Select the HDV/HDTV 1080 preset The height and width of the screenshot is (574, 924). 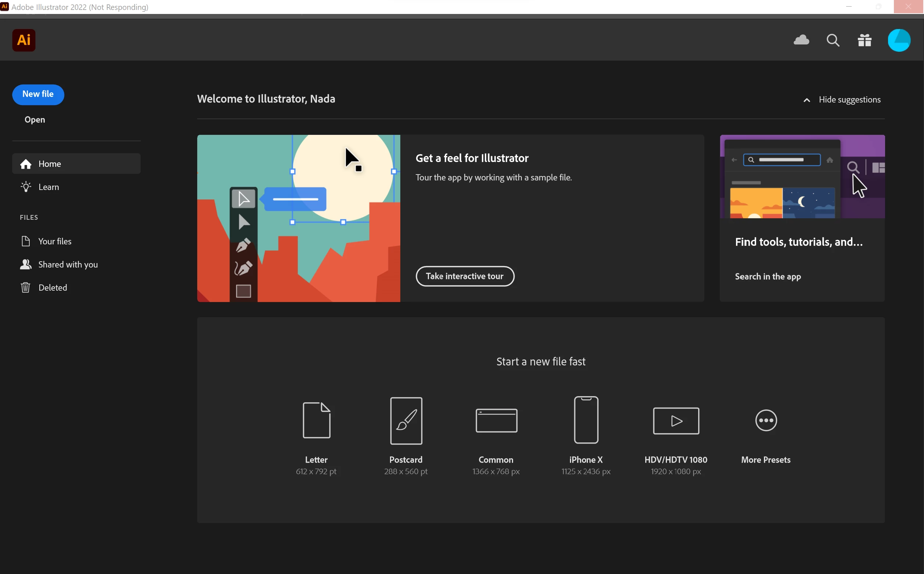675,421
